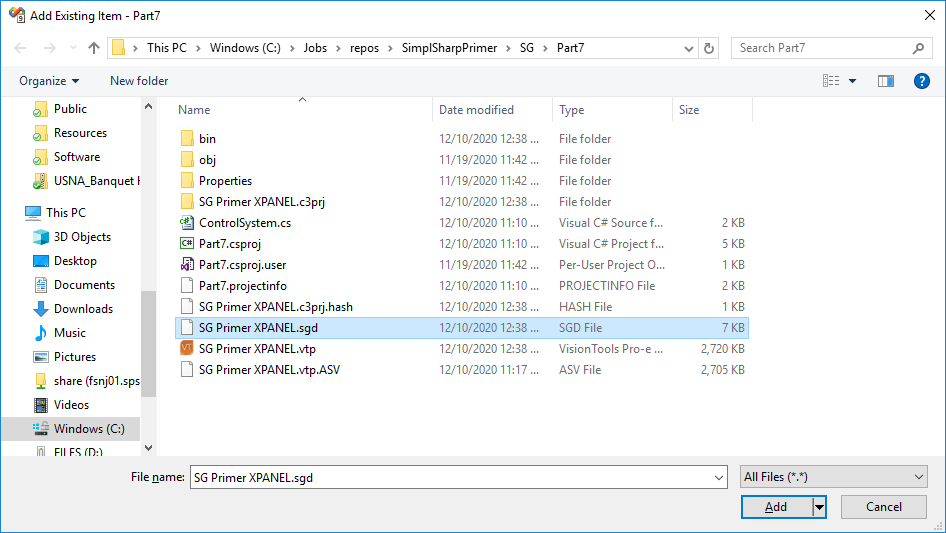Click the navigation pane scroll down arrow
This screenshot has width=946, height=533.
[148, 449]
